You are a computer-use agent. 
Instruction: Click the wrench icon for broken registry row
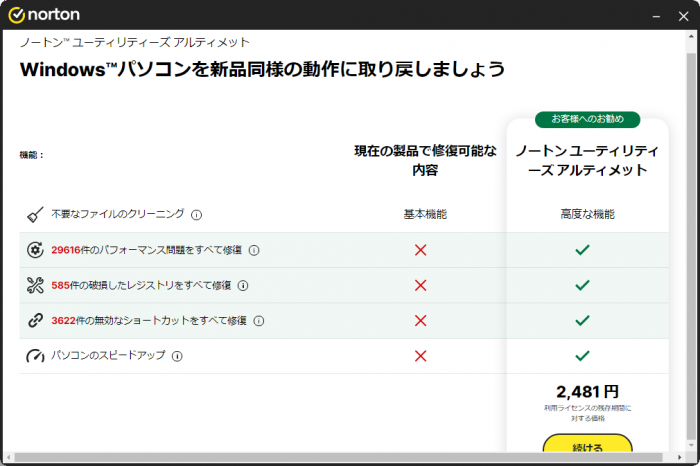[35, 285]
